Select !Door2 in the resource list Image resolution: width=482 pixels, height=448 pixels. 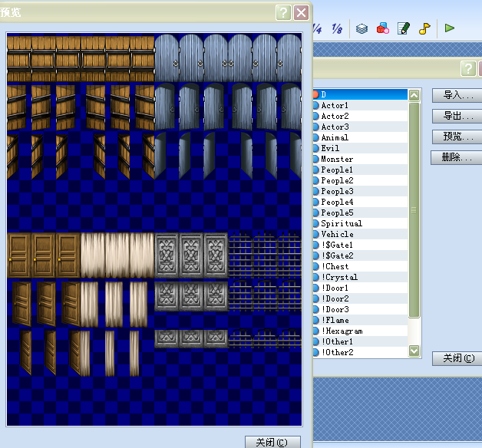[360, 298]
